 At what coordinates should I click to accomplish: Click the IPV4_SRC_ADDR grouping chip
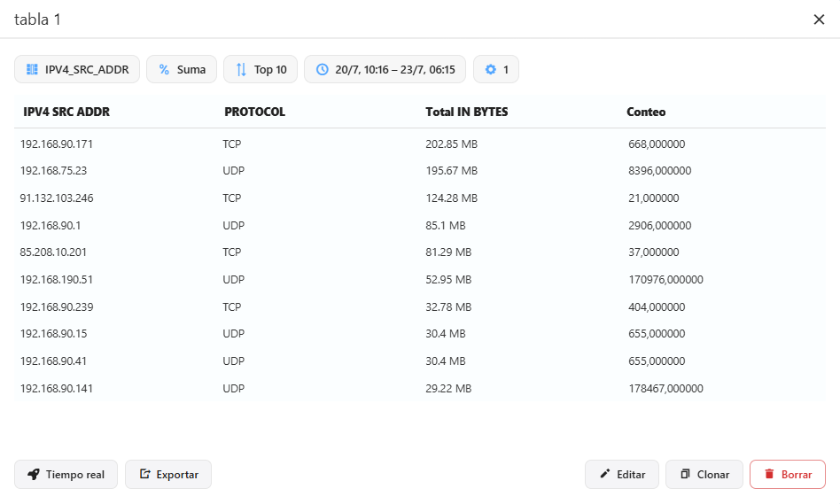[x=77, y=69]
